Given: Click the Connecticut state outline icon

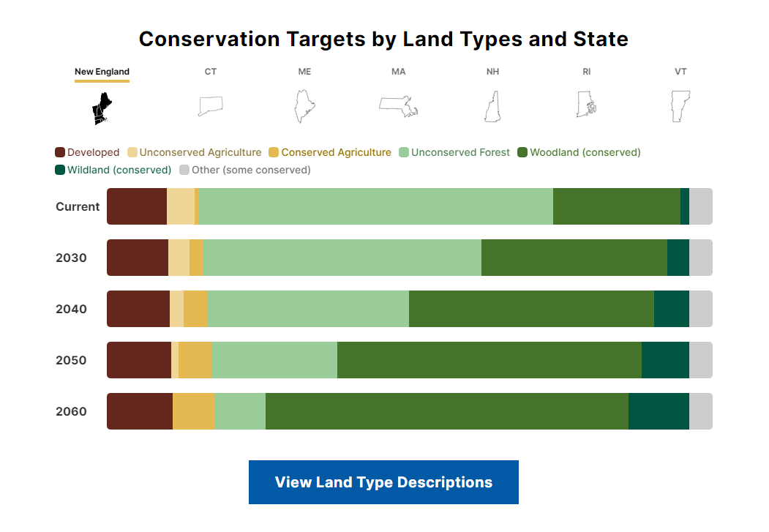Looking at the screenshot, I should pos(210,106).
